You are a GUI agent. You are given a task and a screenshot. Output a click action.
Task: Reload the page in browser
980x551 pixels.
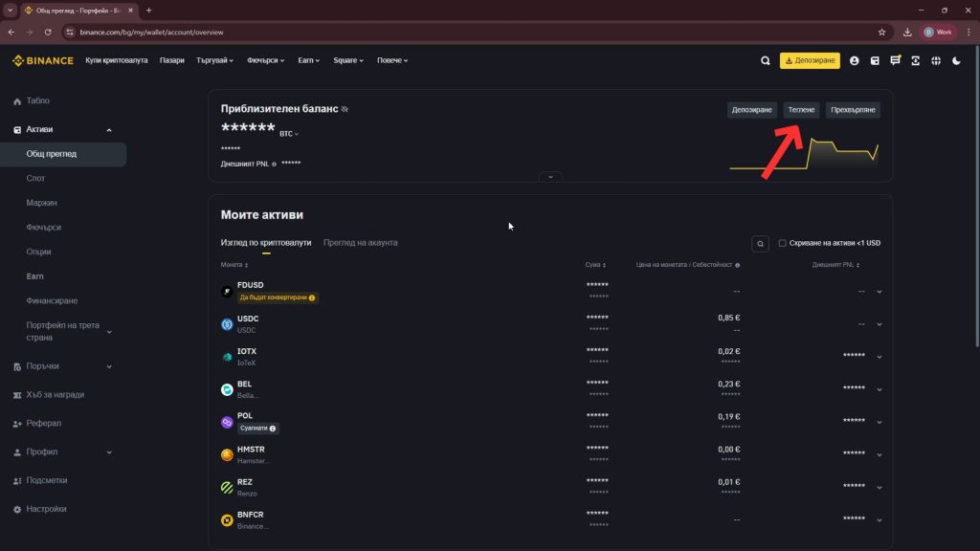[48, 32]
